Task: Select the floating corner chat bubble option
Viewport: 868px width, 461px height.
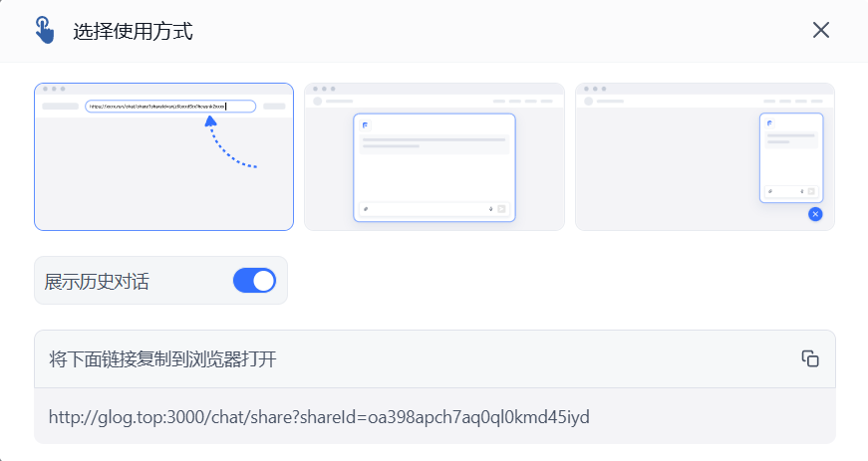Action: [705, 156]
